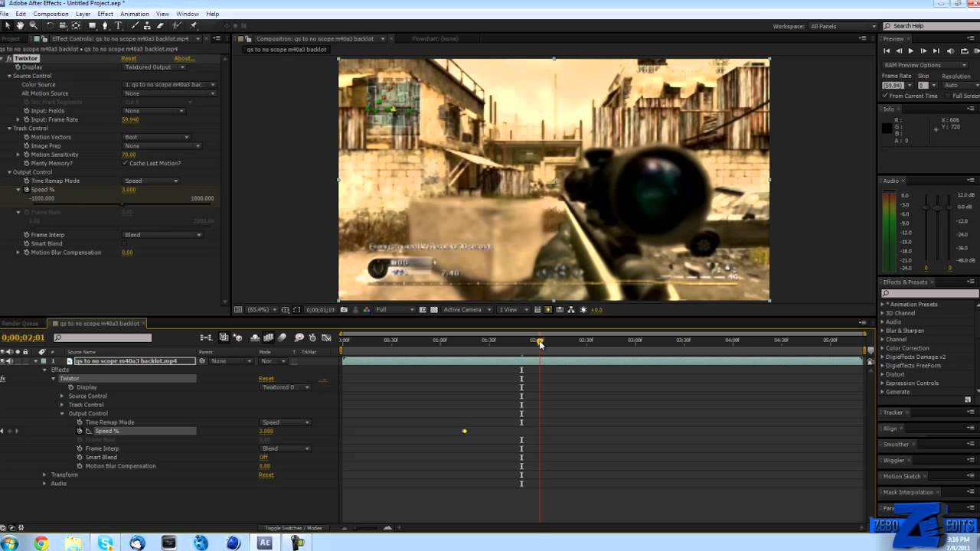This screenshot has width=980, height=551.
Task: Switch to the Render Queue tab
Action: pos(19,323)
